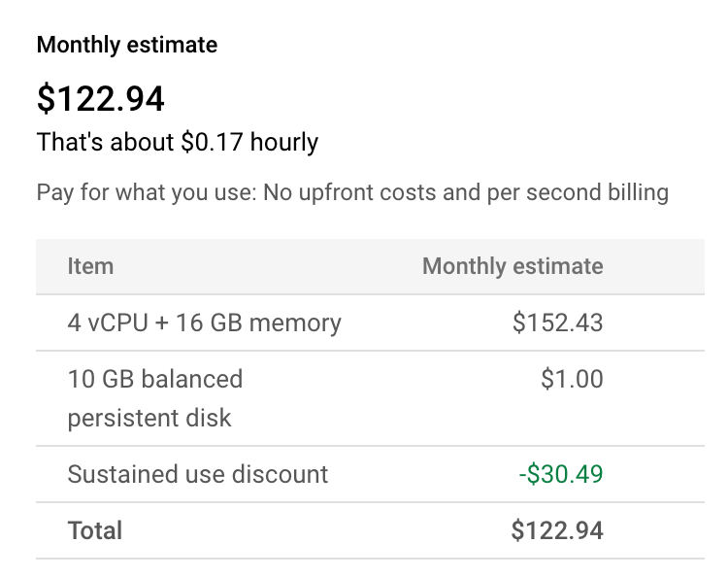Click the green -$30.49 discount amount
Screen dimensions: 728x577
coord(560,474)
